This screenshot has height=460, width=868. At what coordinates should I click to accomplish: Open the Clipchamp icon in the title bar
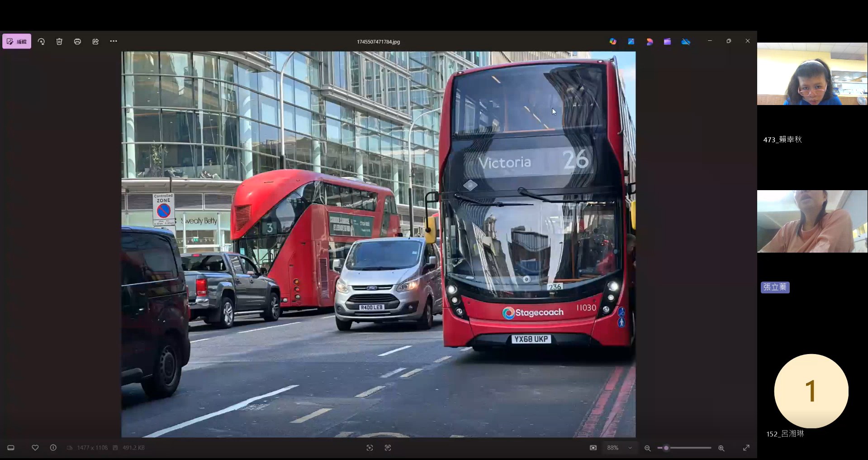[667, 41]
